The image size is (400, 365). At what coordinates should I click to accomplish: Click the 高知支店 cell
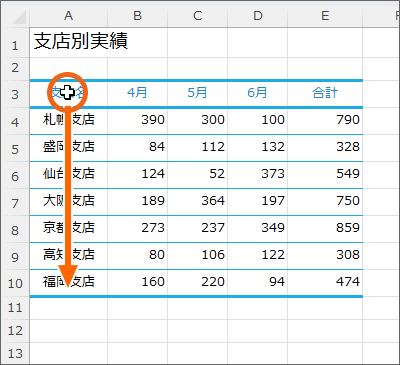pyautogui.click(x=69, y=256)
